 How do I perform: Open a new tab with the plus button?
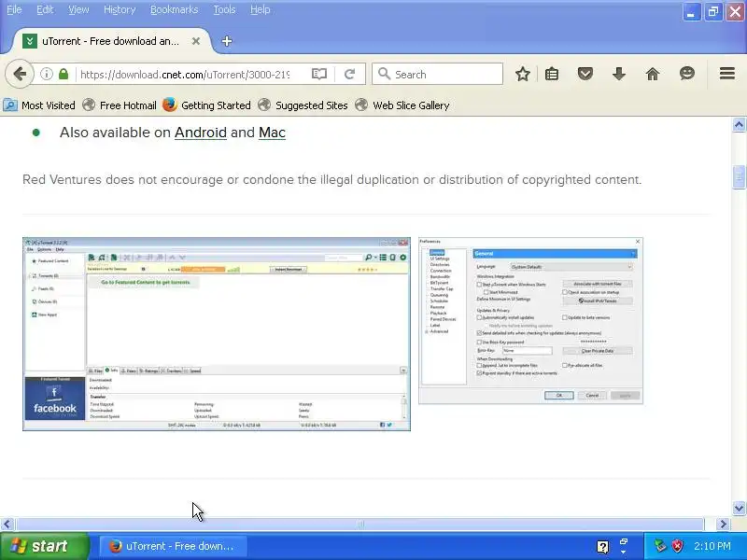tap(227, 41)
